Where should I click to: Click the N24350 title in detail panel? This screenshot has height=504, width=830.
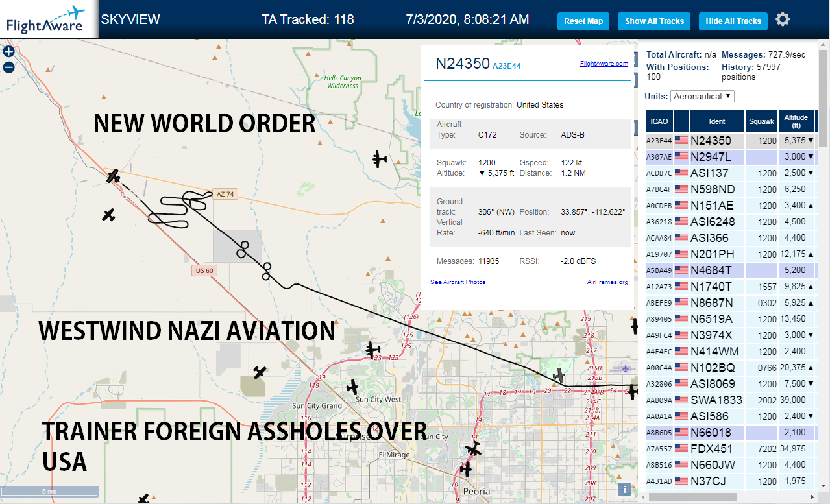point(462,64)
